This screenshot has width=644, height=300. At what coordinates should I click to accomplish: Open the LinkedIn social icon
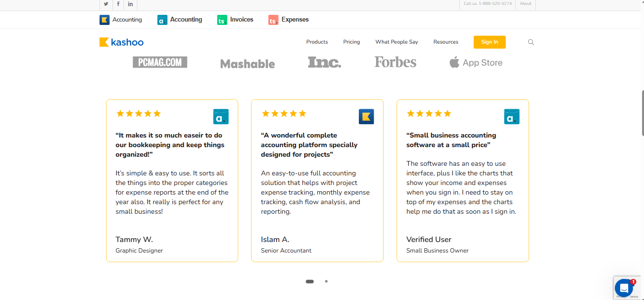click(x=130, y=4)
